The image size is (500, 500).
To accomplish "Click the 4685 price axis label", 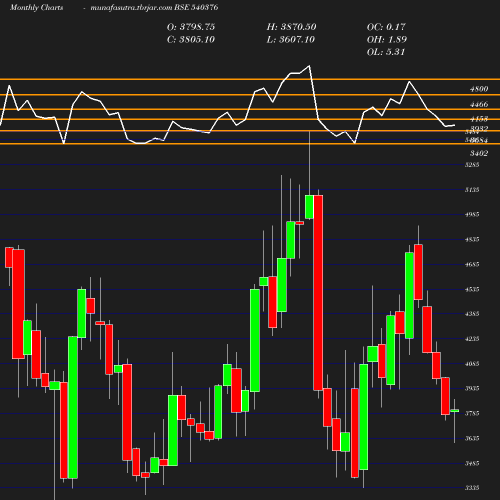I will click(x=472, y=264).
